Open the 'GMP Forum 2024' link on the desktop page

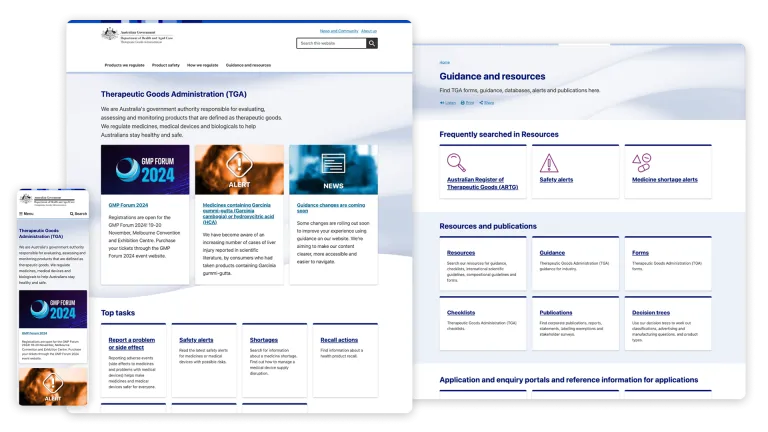pos(128,205)
